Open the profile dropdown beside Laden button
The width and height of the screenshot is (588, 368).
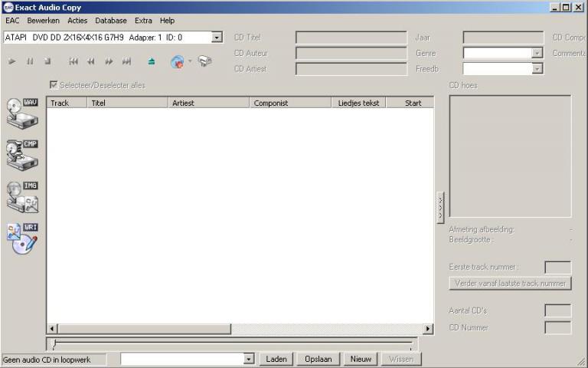(248, 359)
